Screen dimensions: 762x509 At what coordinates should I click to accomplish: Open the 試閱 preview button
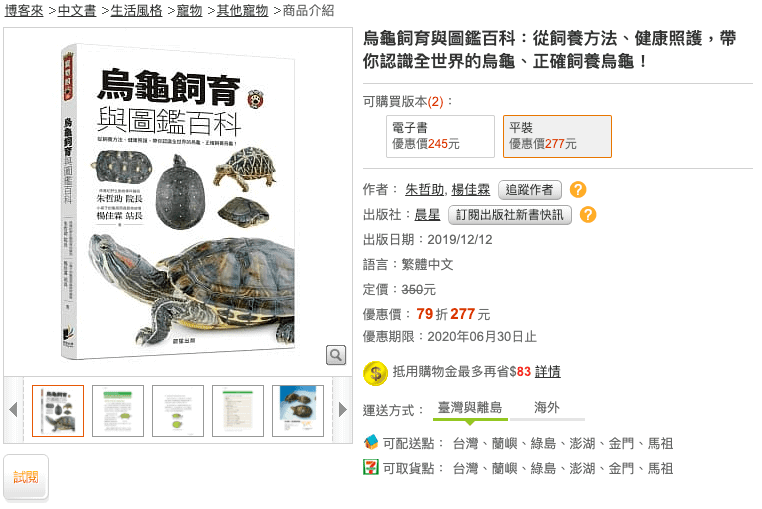(x=26, y=477)
